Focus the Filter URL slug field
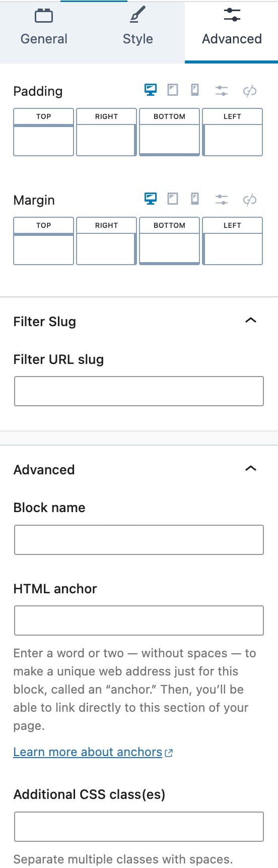This screenshot has width=278, height=868. (x=139, y=391)
